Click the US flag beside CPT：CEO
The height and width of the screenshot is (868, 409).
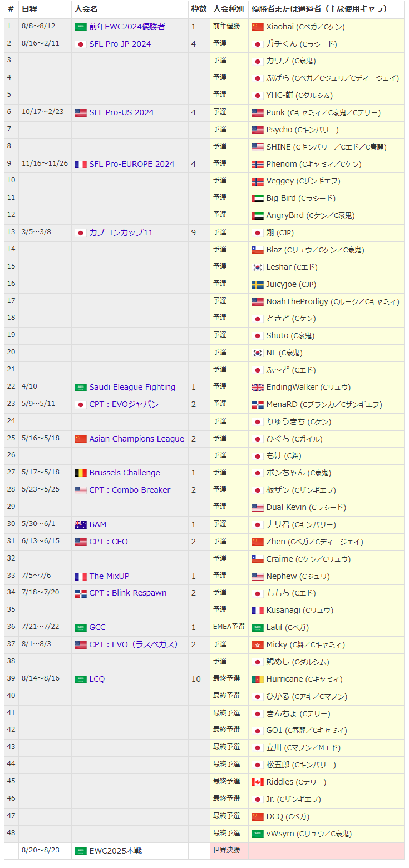(x=81, y=542)
